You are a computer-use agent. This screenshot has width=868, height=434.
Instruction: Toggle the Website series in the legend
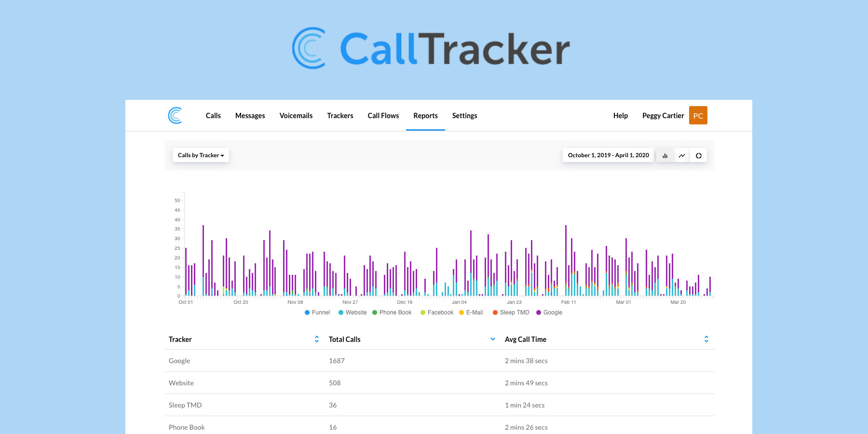point(353,312)
